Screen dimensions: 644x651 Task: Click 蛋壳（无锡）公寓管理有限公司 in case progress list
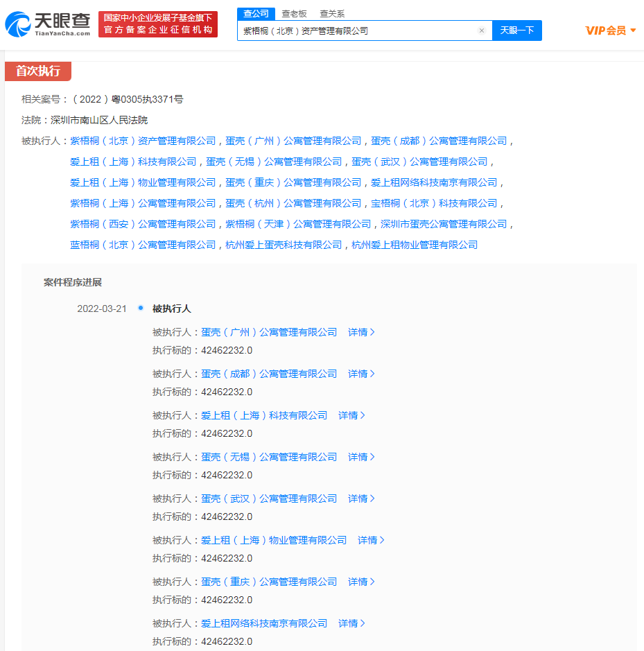click(269, 457)
